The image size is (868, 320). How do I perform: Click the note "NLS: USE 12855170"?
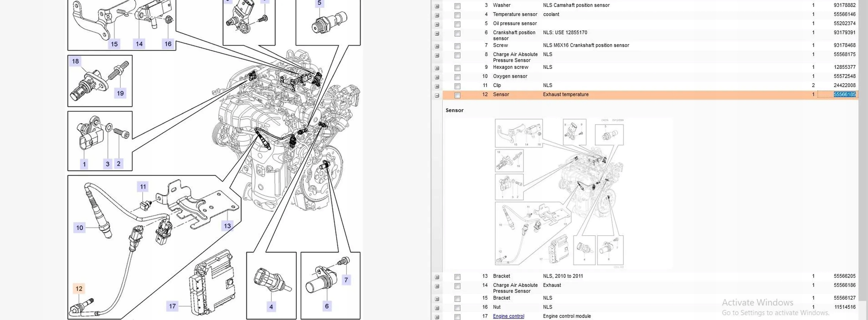point(565,32)
